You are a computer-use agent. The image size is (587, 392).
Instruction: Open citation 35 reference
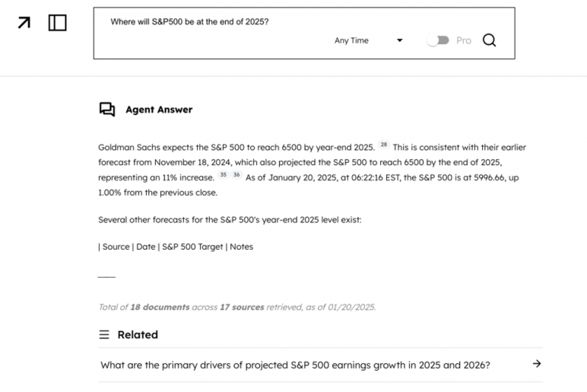click(223, 175)
